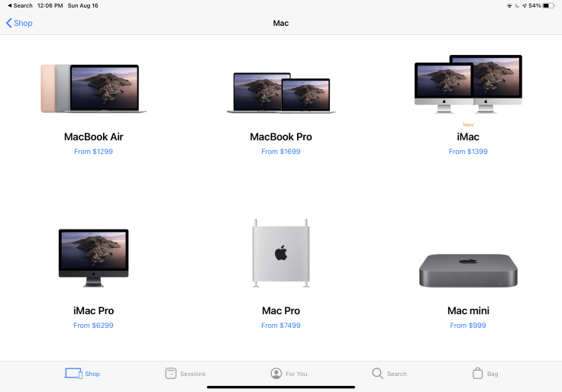Viewport: 562px width, 392px height.
Task: Open the Mac Pro tower image
Action: click(281, 253)
